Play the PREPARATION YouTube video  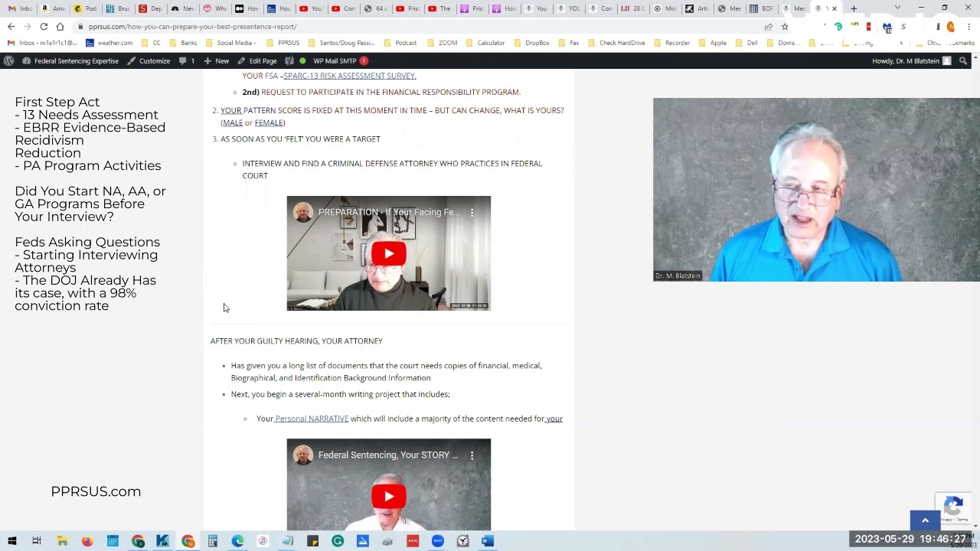pos(389,253)
